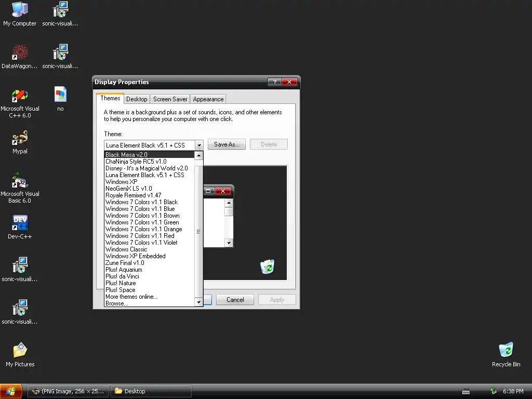
Task: Pick Royale Remixed v1.47 theme
Action: click(x=149, y=195)
